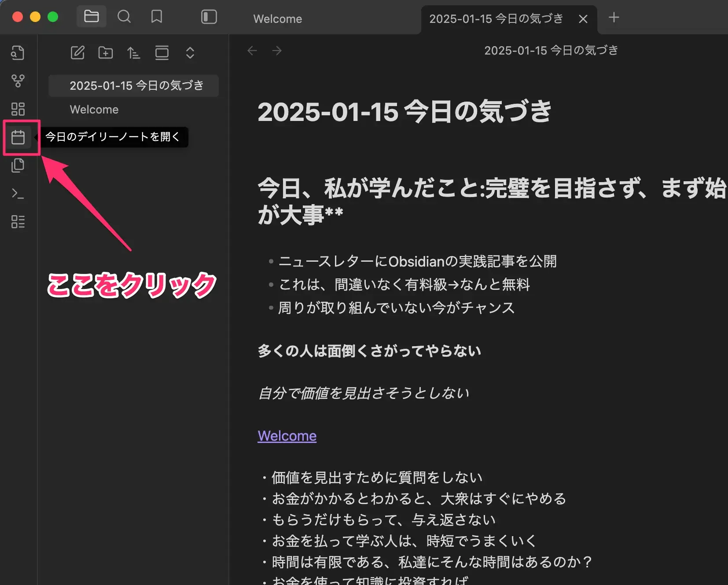The width and height of the screenshot is (728, 585).
Task: Click bold line 多くの人は面倒くさがってやらない
Action: [x=369, y=351]
